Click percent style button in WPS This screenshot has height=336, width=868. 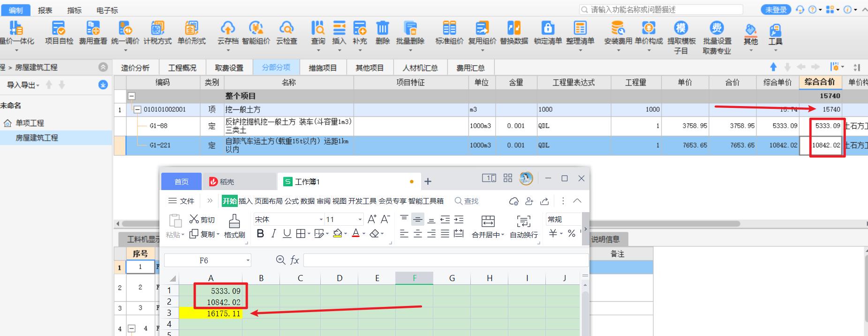(571, 234)
